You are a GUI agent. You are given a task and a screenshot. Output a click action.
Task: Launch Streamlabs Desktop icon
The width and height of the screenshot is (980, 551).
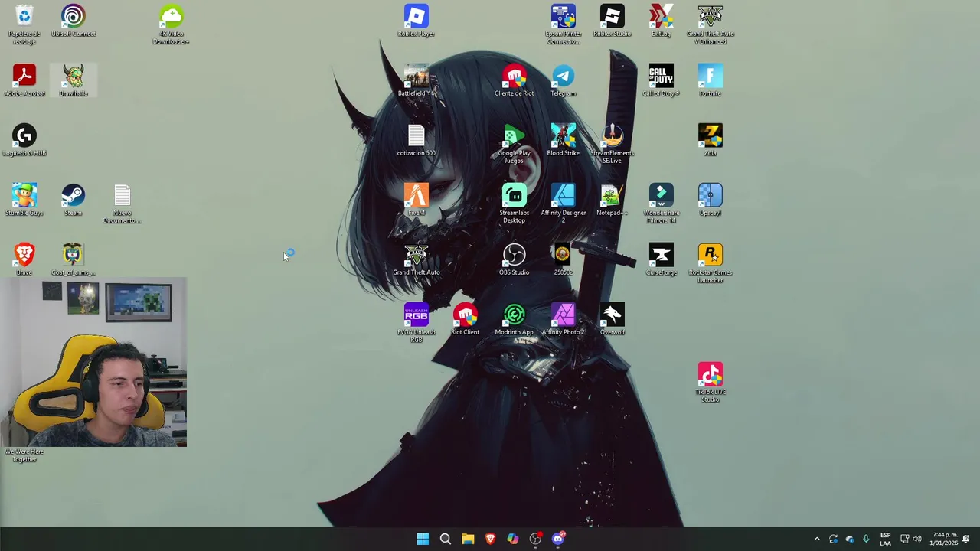click(514, 204)
